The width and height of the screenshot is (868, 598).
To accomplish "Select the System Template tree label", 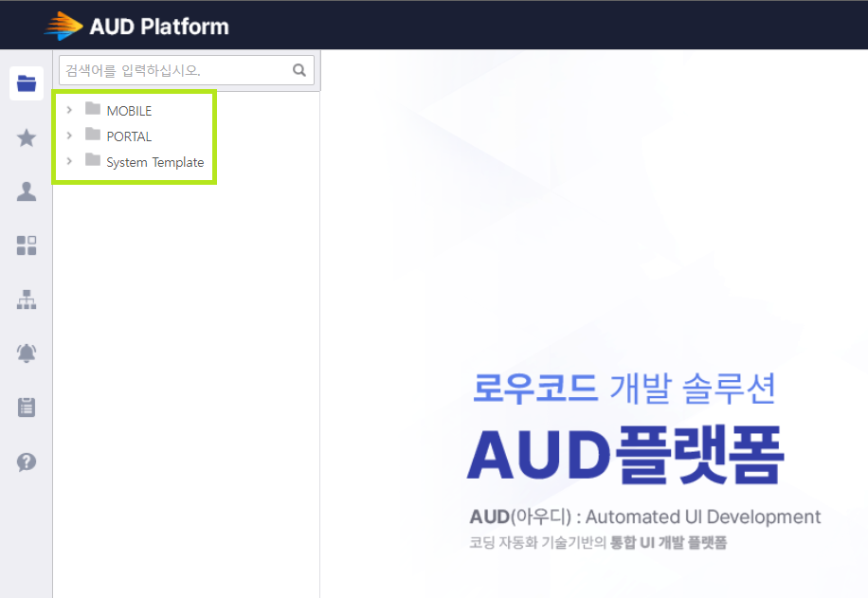I will point(155,162).
